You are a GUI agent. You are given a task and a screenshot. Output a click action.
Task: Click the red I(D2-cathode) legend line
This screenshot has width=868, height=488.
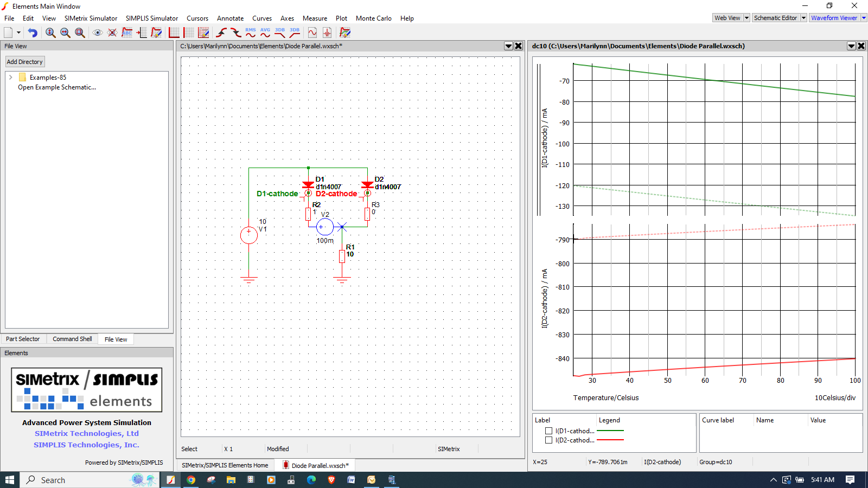[610, 440]
